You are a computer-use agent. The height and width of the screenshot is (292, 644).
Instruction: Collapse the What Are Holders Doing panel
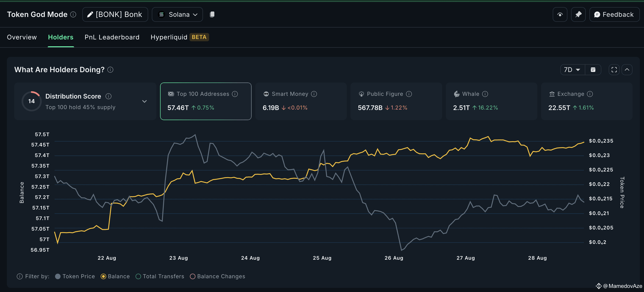coord(627,70)
